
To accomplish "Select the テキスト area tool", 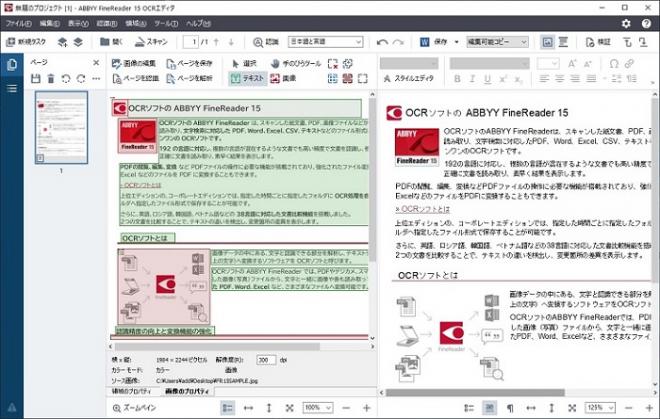I will point(248,78).
